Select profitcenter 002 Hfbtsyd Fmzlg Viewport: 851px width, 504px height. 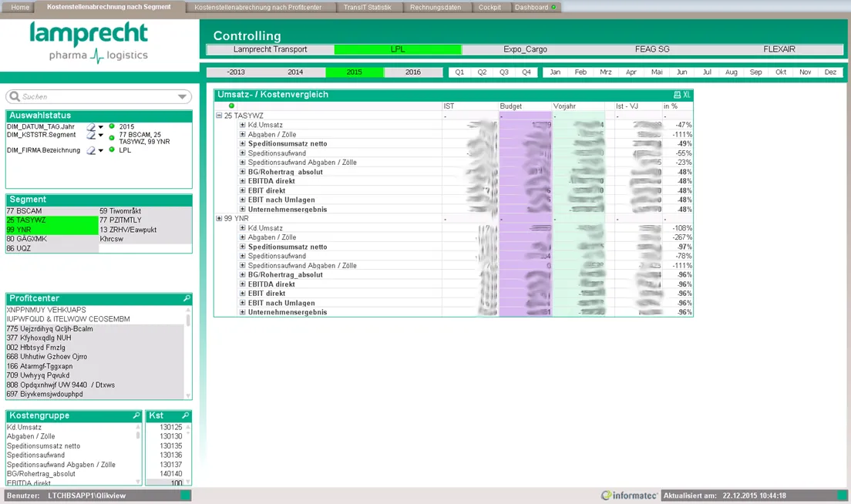point(95,348)
